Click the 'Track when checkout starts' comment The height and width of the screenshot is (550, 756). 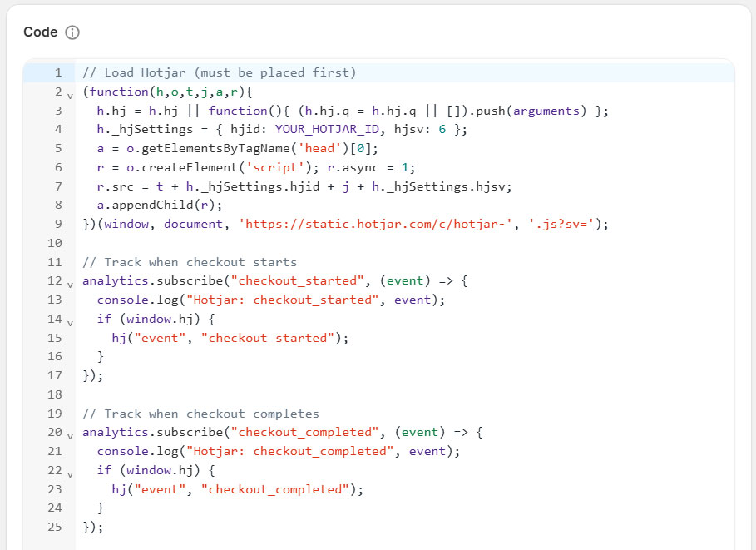coord(190,262)
